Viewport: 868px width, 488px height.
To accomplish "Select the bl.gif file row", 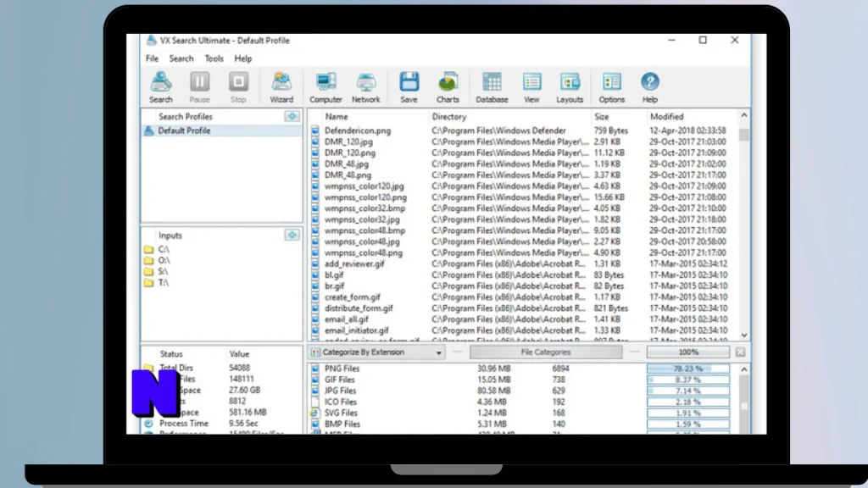I will [523, 275].
